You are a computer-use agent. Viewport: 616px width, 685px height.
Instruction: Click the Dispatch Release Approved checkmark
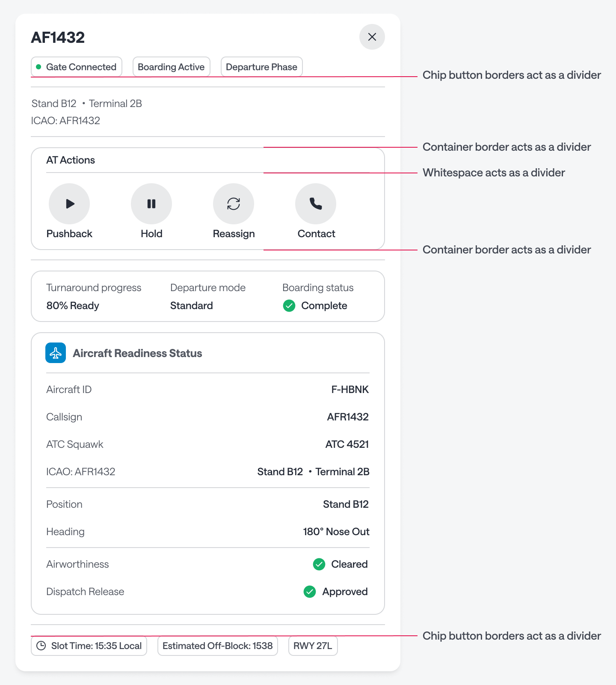pyautogui.click(x=310, y=592)
